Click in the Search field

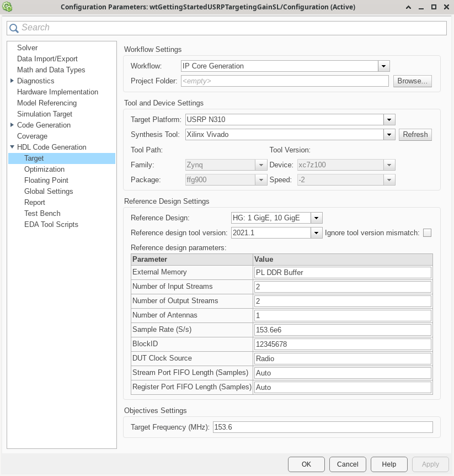pyautogui.click(x=227, y=28)
